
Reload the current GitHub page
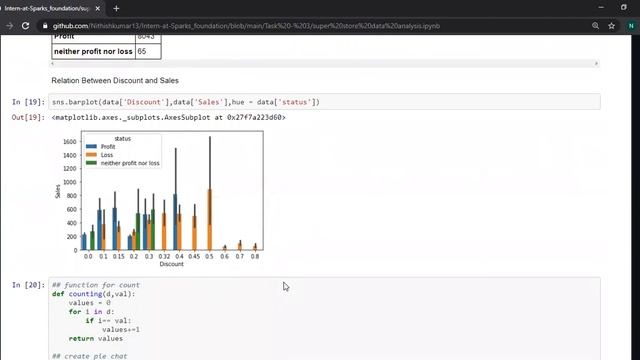(x=25, y=26)
